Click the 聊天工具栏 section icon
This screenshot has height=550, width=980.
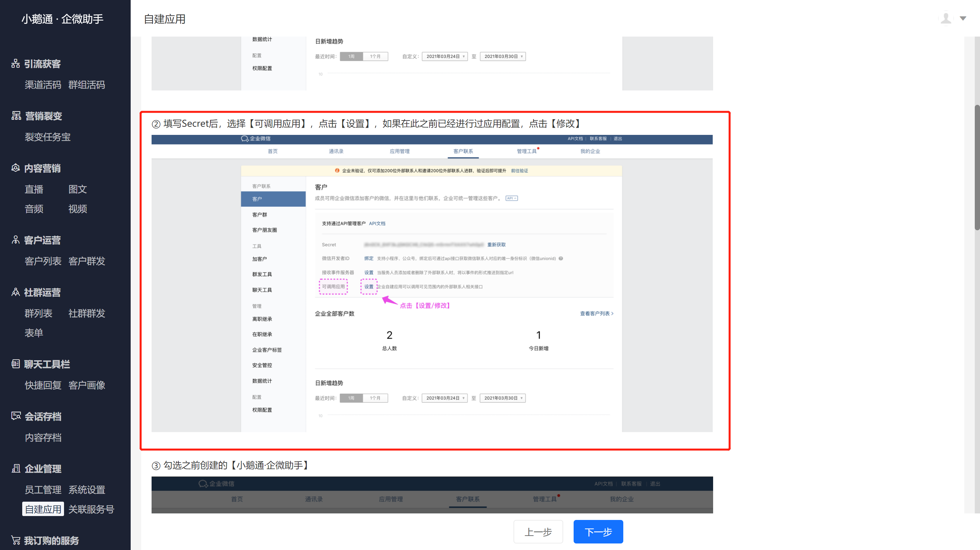15,364
